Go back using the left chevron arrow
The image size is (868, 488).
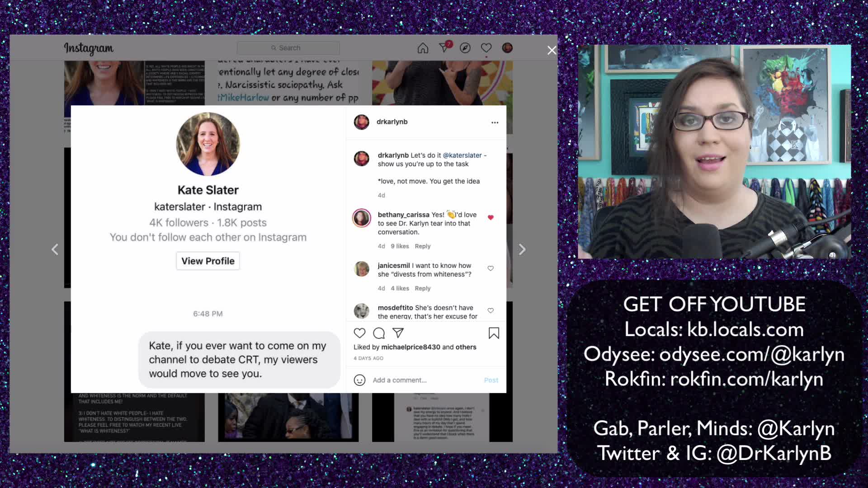click(55, 249)
